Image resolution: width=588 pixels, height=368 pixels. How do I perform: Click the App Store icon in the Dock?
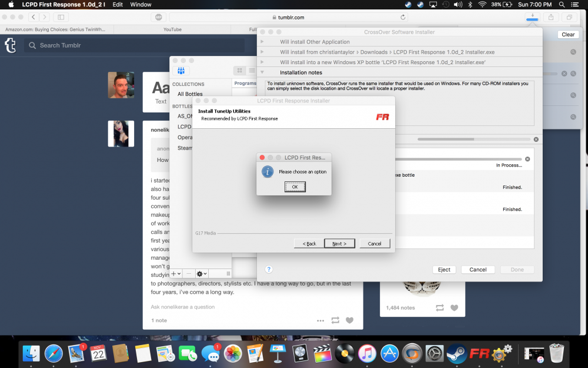coord(389,353)
